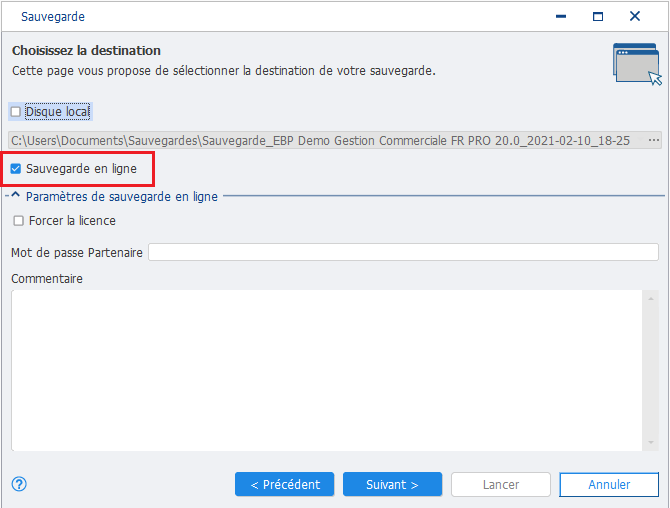
Task: Continue with the Suivant button
Action: pos(392,484)
